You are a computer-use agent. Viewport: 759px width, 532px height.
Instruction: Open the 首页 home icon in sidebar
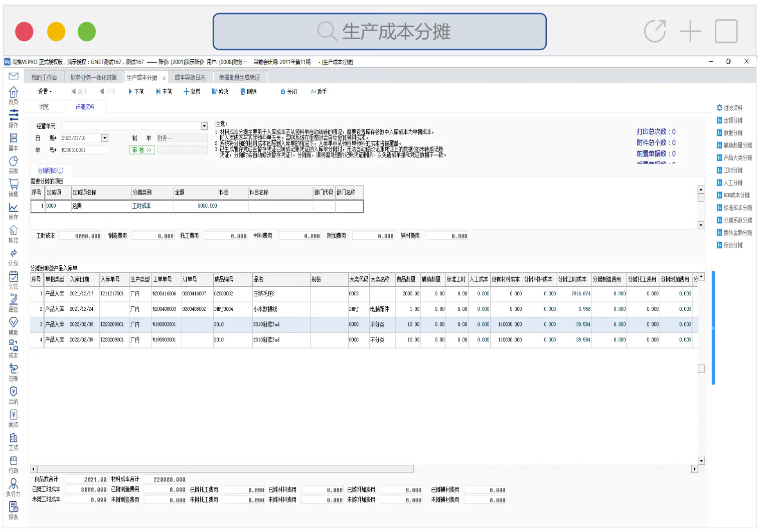point(14,94)
